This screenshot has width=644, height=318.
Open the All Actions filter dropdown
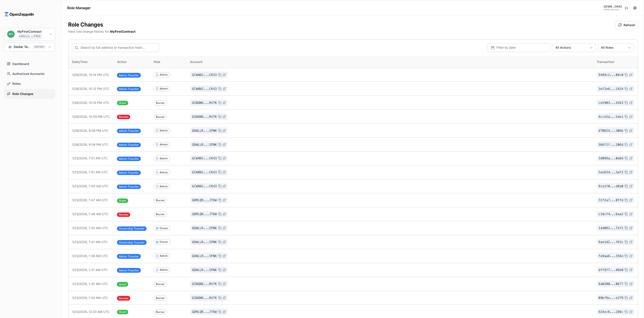[x=573, y=48]
